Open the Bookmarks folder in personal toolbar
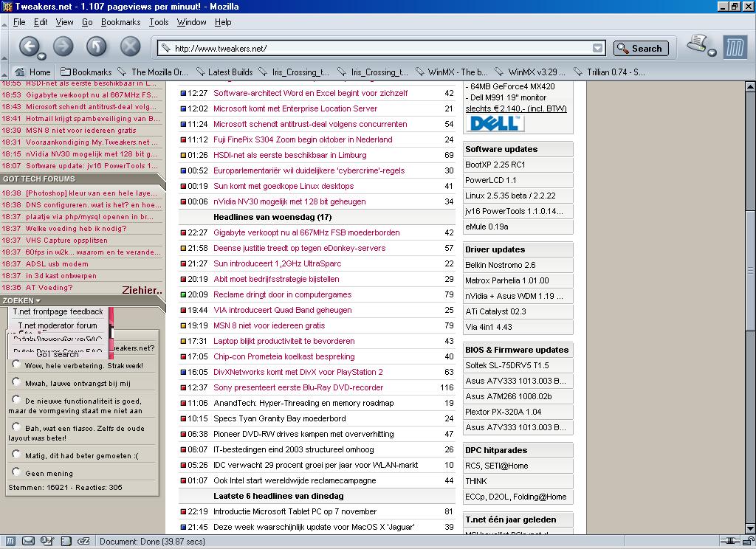Screen dimensions: 756x549 86,72
